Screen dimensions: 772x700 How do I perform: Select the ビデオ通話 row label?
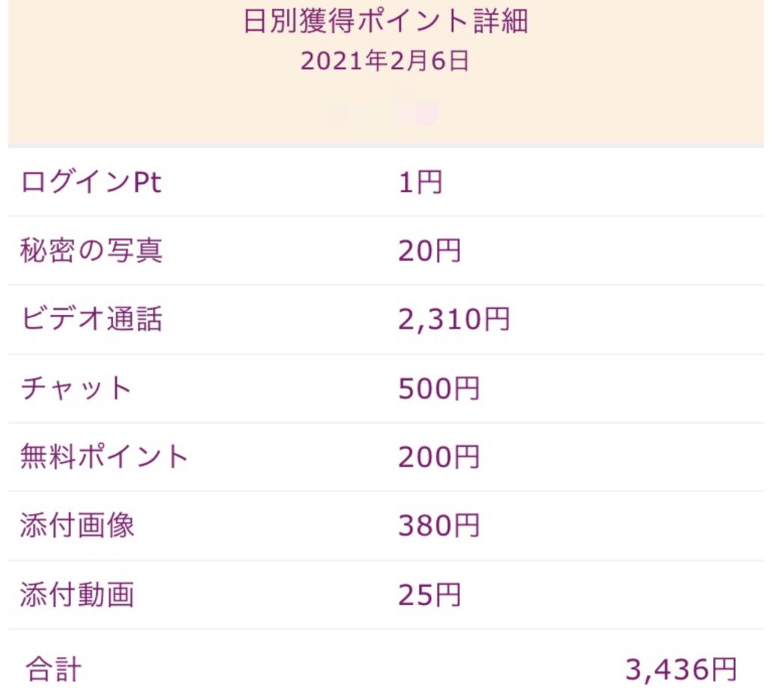click(x=91, y=320)
